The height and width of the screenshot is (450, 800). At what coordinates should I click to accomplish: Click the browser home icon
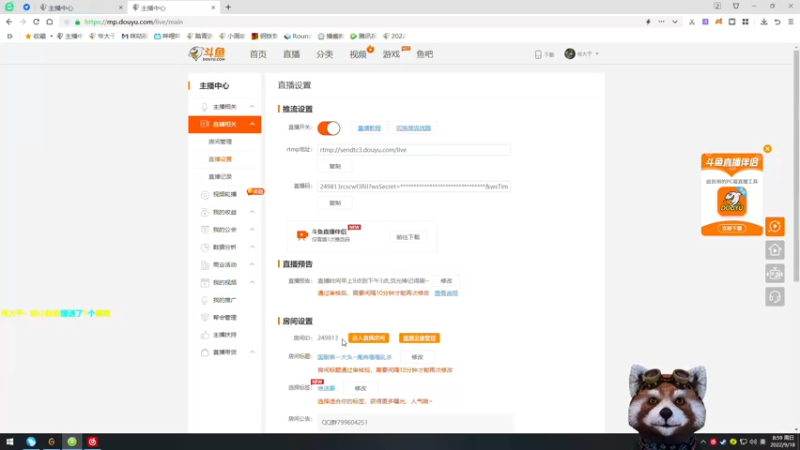tap(49, 22)
